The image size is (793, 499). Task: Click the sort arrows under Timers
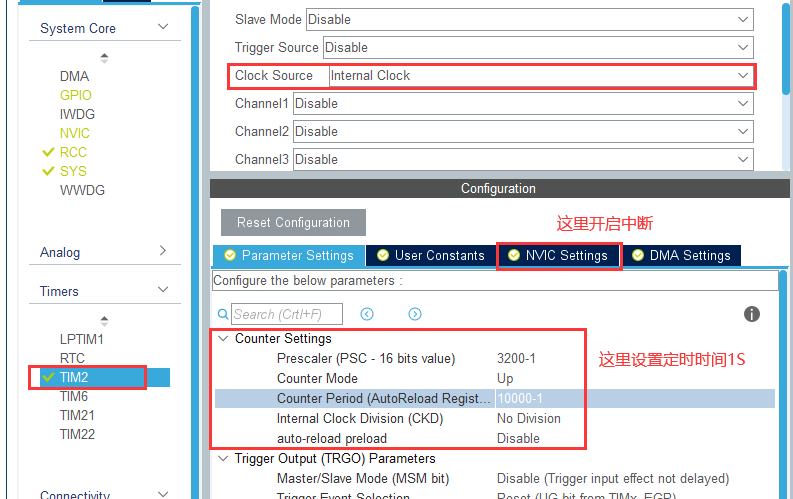point(104,321)
